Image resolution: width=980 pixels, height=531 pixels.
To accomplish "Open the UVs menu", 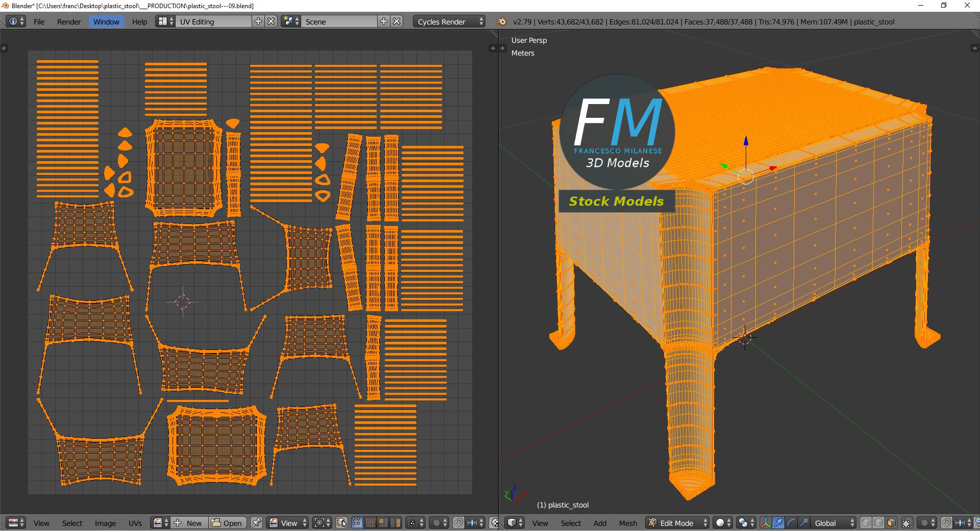I will (x=135, y=523).
